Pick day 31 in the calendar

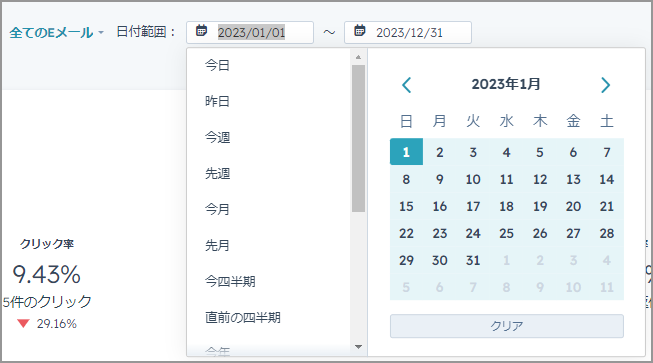473,261
